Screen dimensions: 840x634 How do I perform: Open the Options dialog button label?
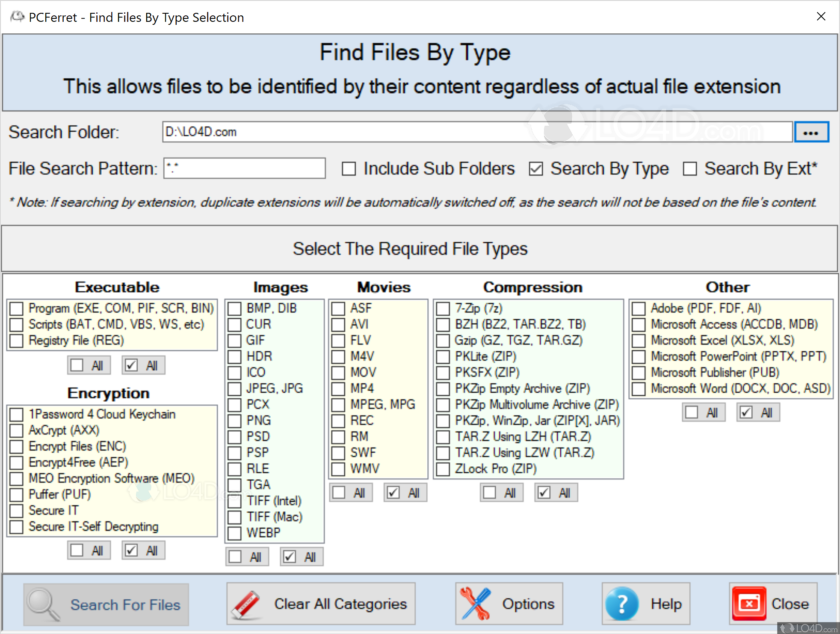(528, 604)
